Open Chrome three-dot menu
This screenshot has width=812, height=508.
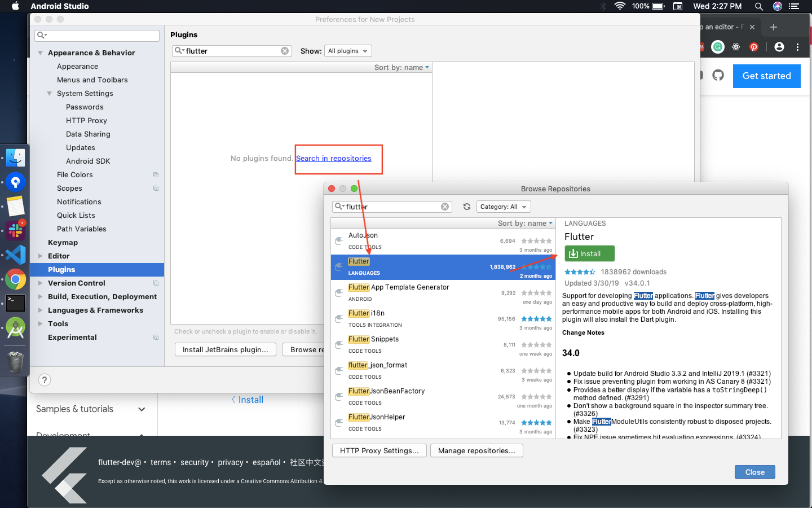pyautogui.click(x=797, y=47)
